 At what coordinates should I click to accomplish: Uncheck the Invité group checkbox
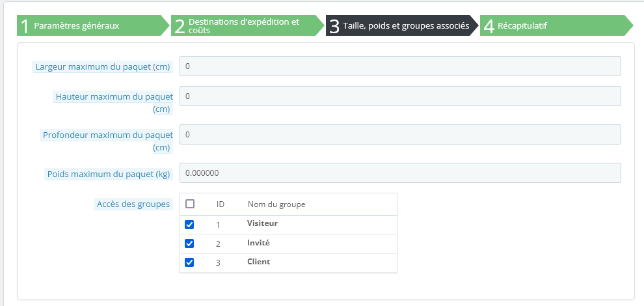coord(190,243)
